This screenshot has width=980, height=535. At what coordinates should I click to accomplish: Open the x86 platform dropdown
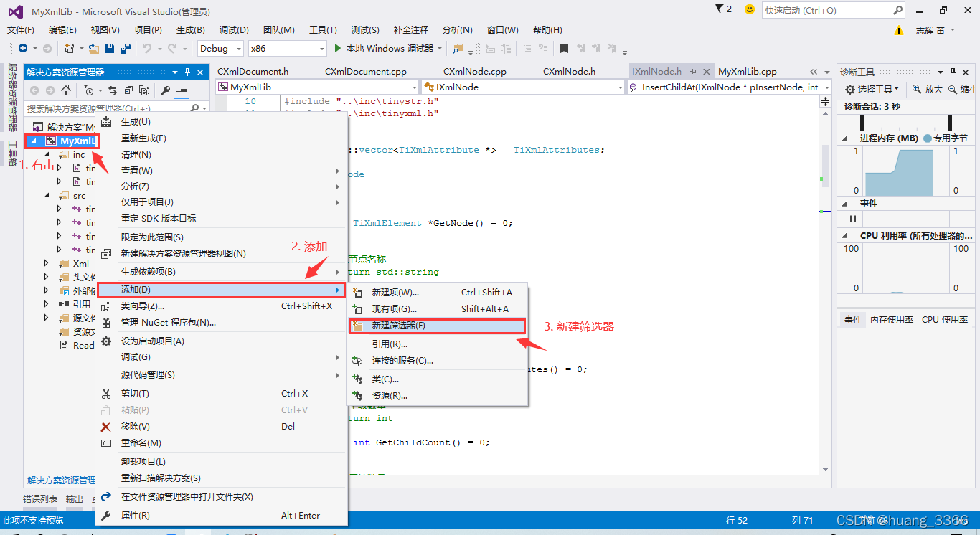tap(288, 48)
